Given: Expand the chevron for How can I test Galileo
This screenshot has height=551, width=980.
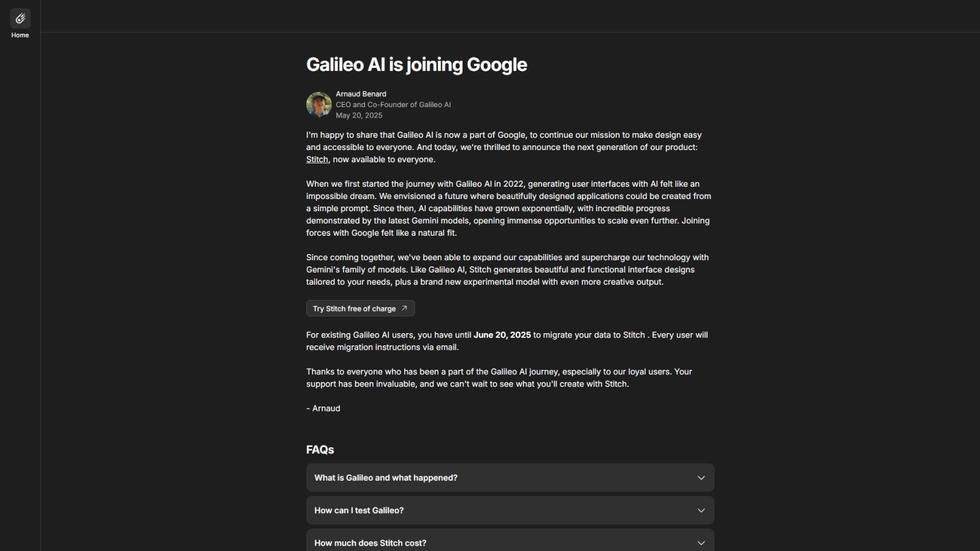Looking at the screenshot, I should point(701,510).
